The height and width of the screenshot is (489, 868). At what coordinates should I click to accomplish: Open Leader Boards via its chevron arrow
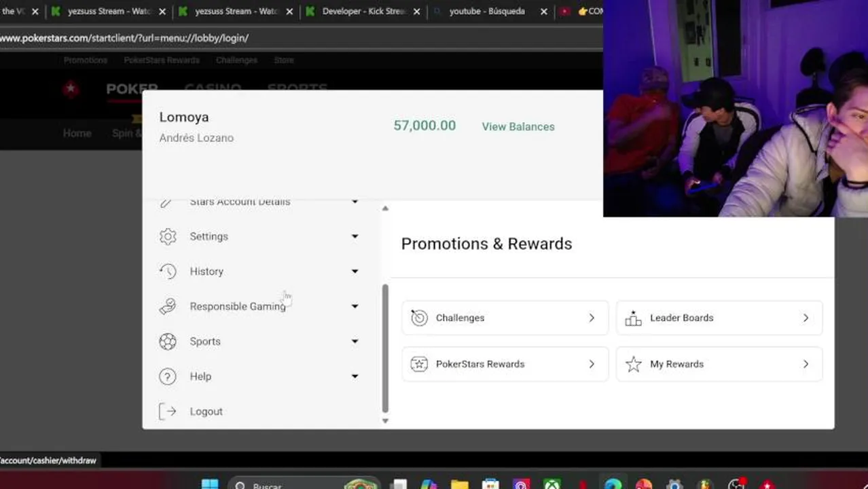click(x=806, y=318)
